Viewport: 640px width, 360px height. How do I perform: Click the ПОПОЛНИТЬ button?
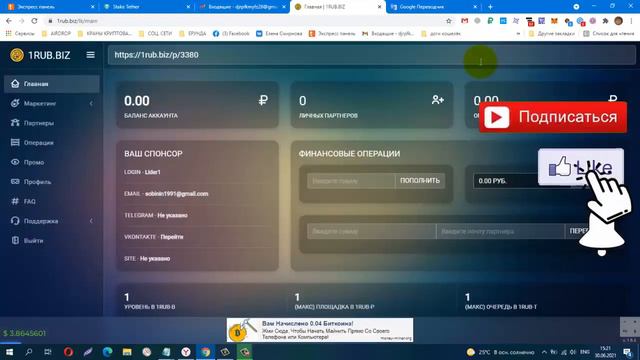420,180
